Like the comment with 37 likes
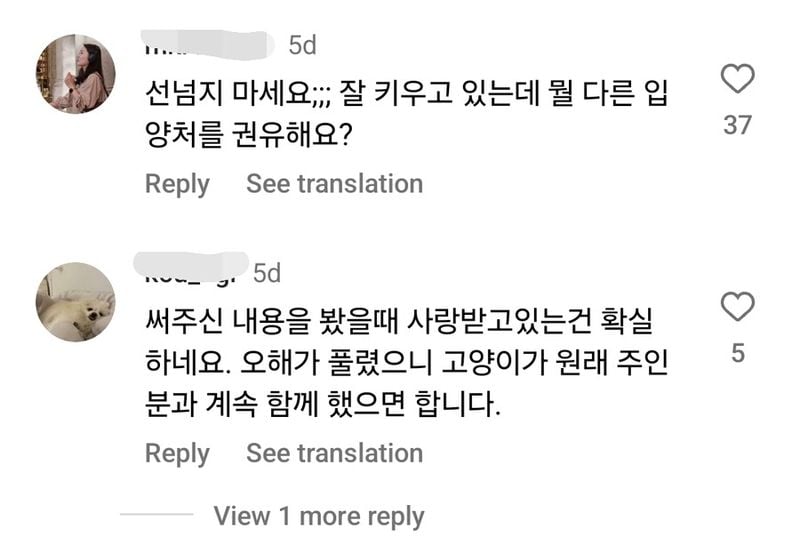 coord(737,79)
